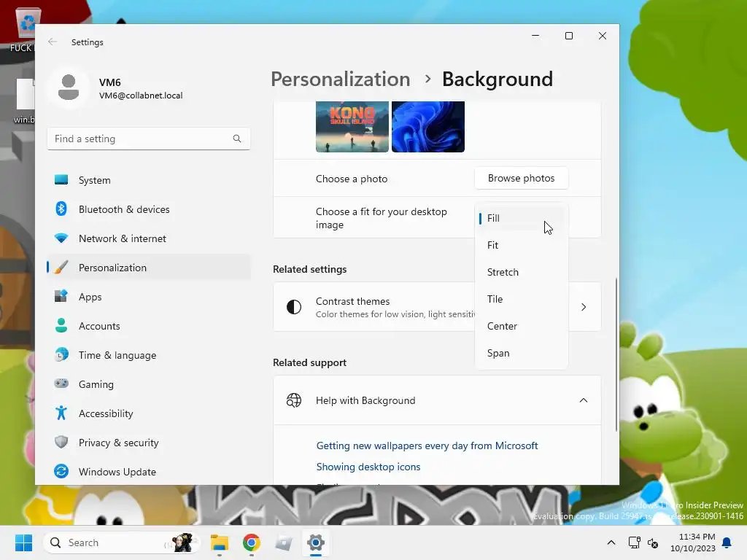The height and width of the screenshot is (560, 747).
Task: Click the taskbar app next to Chrome
Action: [x=284, y=542]
